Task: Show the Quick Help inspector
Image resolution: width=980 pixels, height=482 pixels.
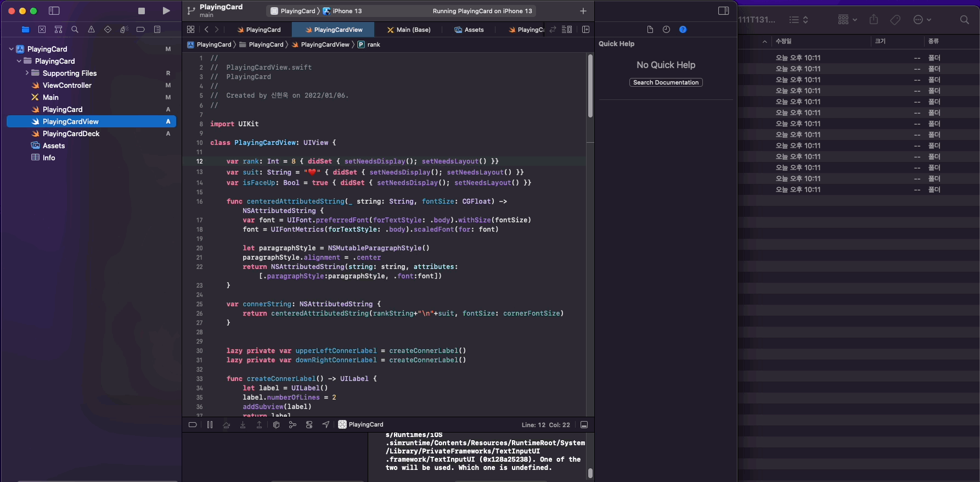Action: pyautogui.click(x=683, y=30)
